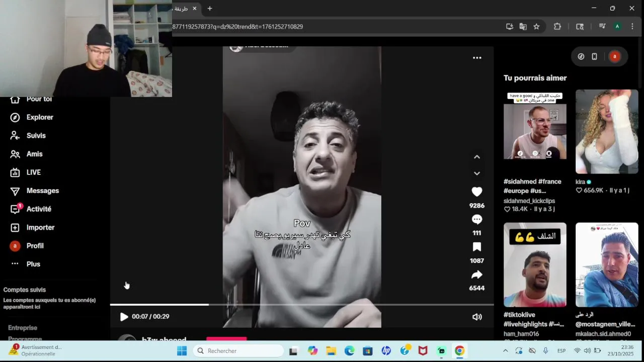Screen dimensions: 644x362
Task: Open Copilot from taskbar
Action: click(312, 351)
